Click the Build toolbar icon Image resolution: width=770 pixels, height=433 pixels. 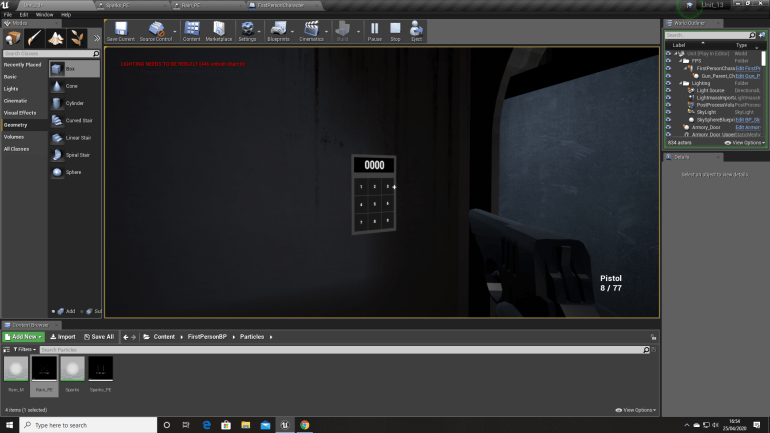coord(342,31)
